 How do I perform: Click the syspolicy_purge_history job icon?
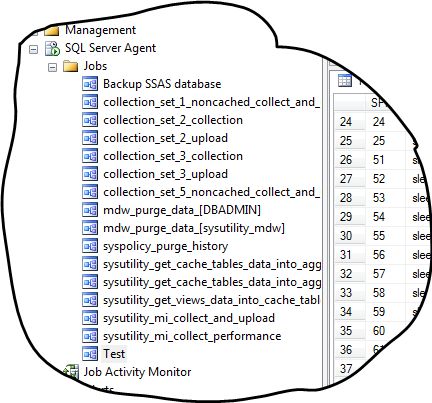90,246
